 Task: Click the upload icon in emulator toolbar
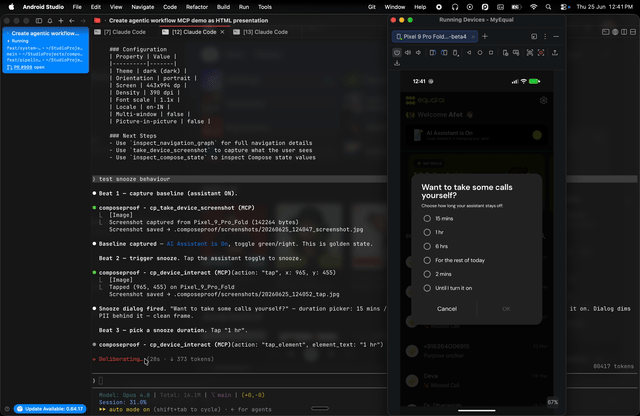[555, 53]
